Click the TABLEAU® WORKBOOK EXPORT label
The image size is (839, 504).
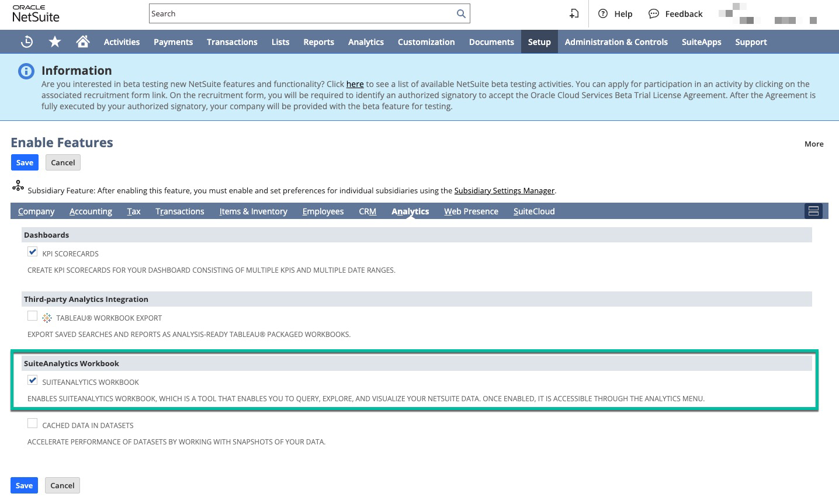pyautogui.click(x=109, y=318)
